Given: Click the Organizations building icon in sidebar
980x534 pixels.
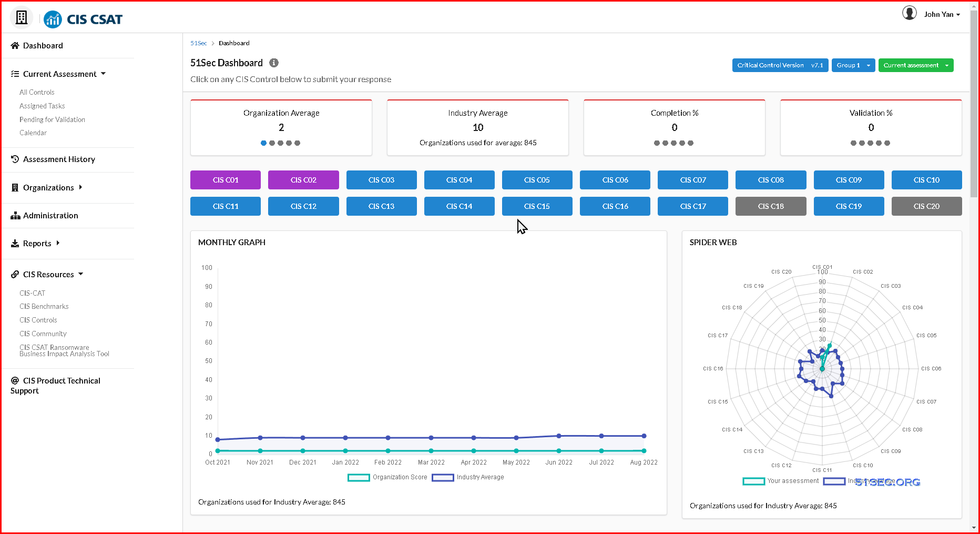Looking at the screenshot, I should (15, 188).
